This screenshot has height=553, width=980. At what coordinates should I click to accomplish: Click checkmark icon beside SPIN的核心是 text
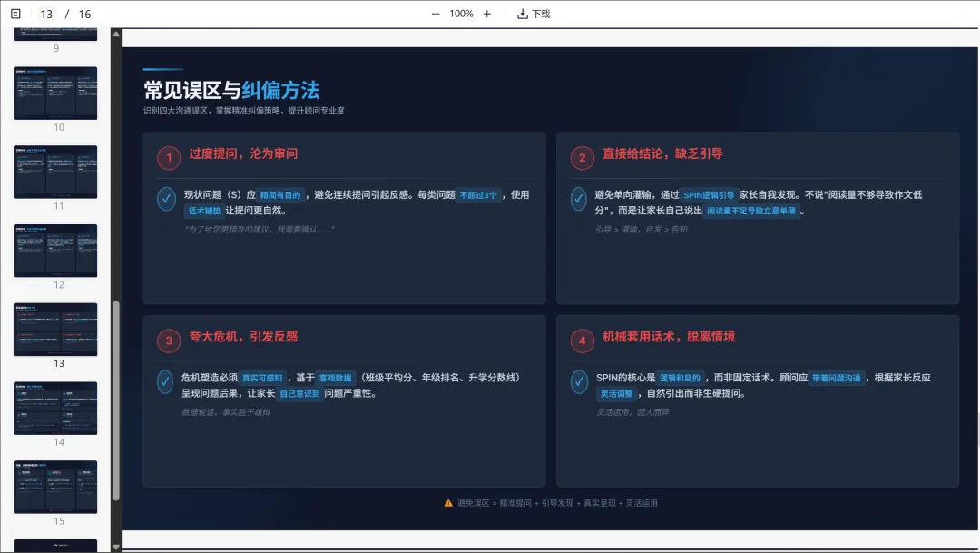[x=579, y=382]
